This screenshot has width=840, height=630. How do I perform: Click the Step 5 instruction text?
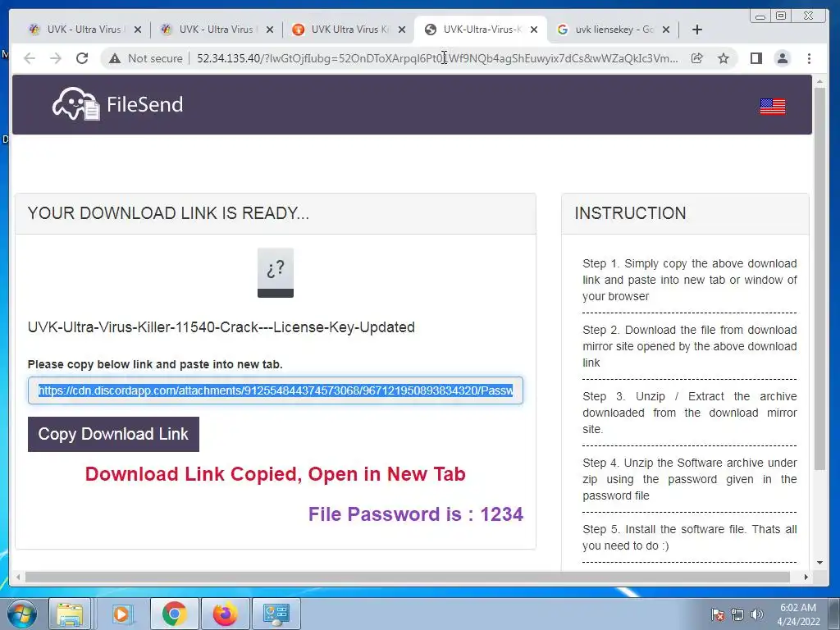click(x=689, y=538)
